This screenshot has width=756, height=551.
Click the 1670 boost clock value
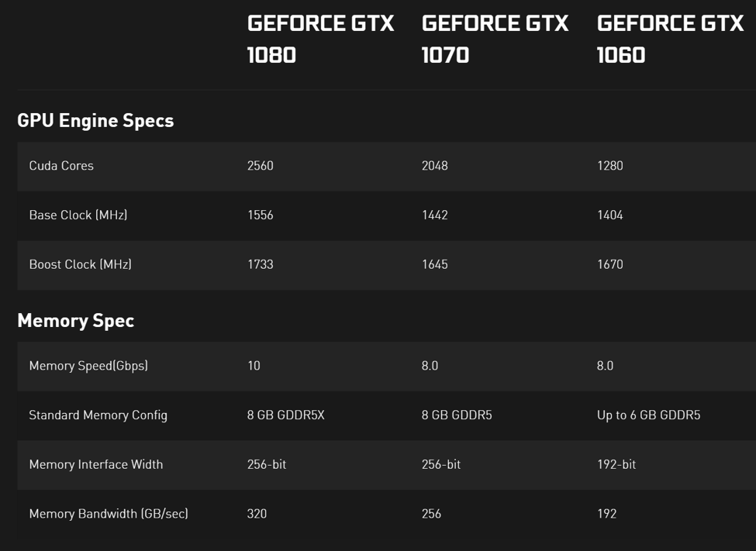click(610, 264)
